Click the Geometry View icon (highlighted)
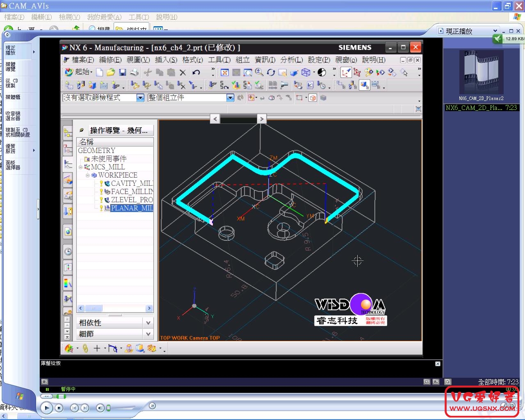This screenshot has height=420, width=525. pyautogui.click(x=364, y=85)
